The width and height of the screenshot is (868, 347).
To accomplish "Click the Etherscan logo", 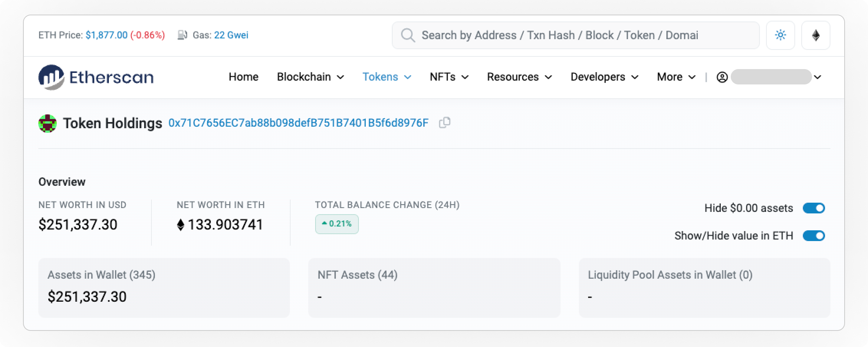I will (96, 77).
